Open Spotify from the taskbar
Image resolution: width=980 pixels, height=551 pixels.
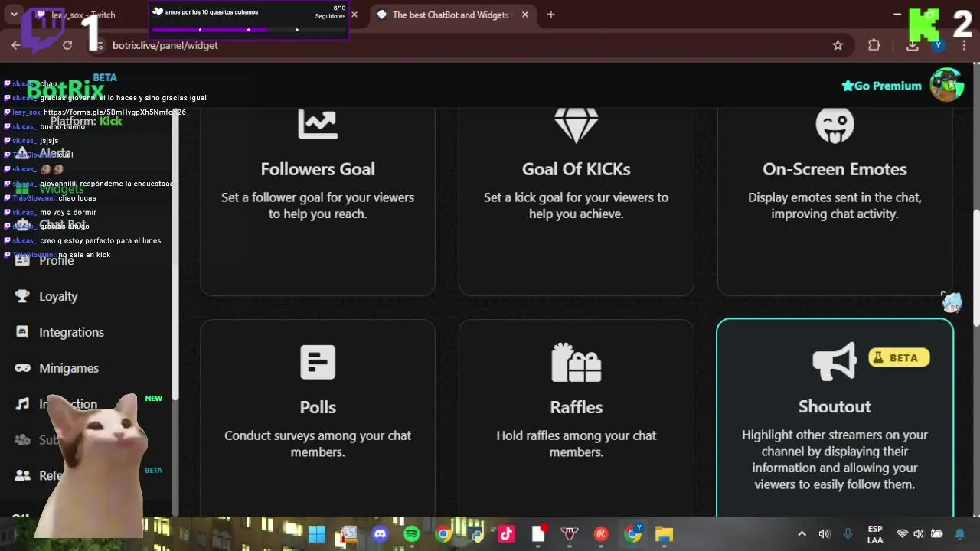[x=411, y=533]
